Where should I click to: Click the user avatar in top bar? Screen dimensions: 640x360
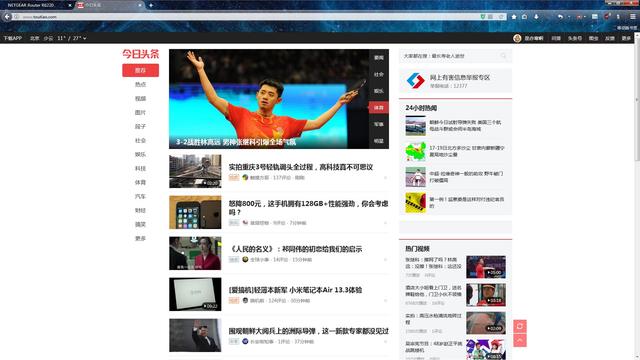[517, 38]
